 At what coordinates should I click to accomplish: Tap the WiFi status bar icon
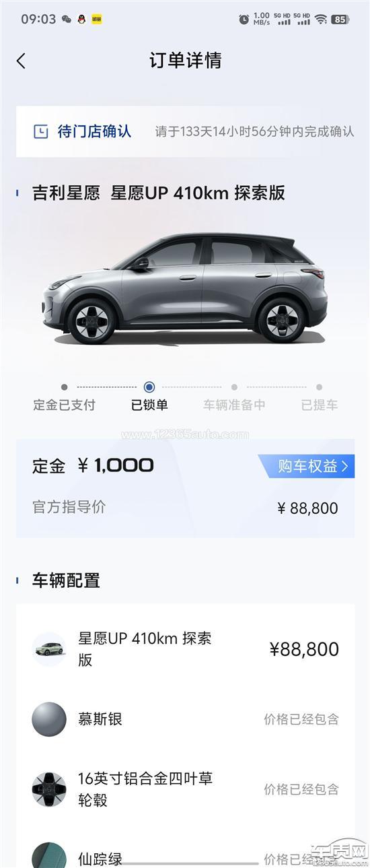pyautogui.click(x=321, y=20)
